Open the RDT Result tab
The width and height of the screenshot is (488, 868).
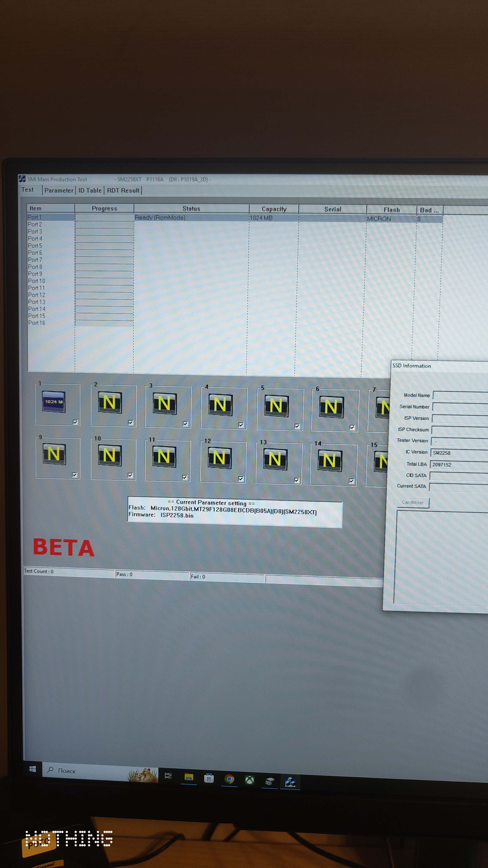pyautogui.click(x=123, y=190)
